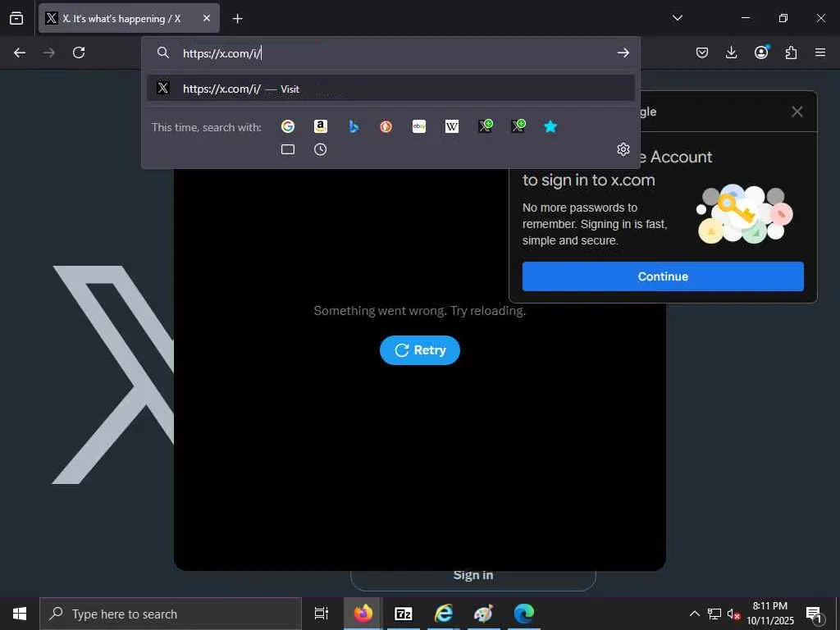Open the Paint app from the taskbar

pos(484,614)
